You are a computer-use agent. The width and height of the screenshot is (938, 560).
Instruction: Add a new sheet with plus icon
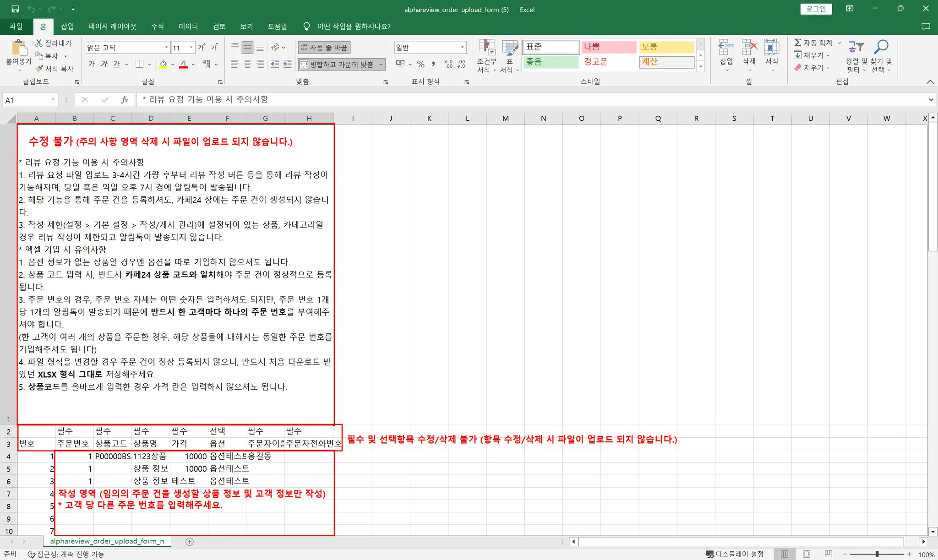coord(190,542)
